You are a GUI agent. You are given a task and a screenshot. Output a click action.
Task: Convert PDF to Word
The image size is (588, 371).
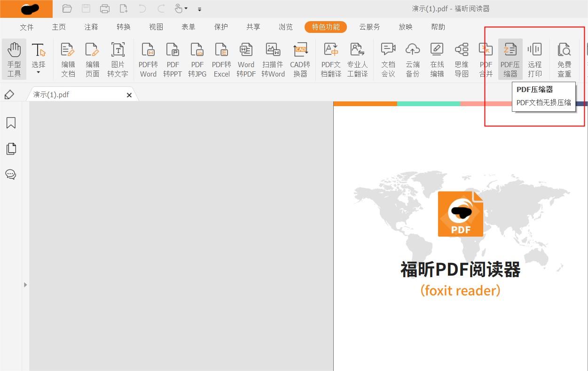coord(148,59)
